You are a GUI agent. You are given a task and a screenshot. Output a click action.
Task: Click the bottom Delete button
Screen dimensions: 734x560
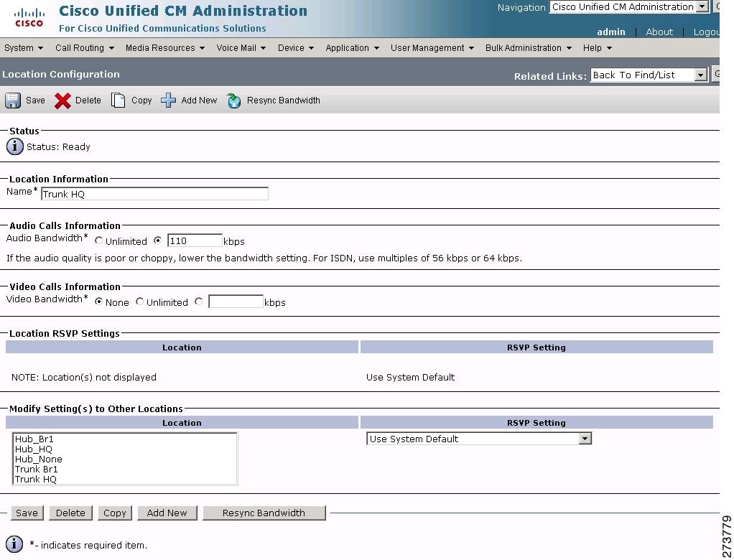point(70,513)
